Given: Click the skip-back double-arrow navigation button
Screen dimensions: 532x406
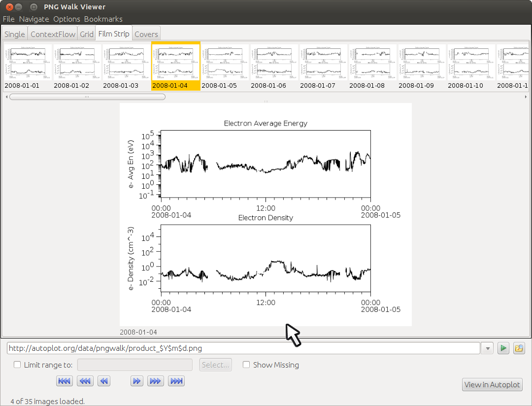Looking at the screenshot, I should click(x=85, y=381).
